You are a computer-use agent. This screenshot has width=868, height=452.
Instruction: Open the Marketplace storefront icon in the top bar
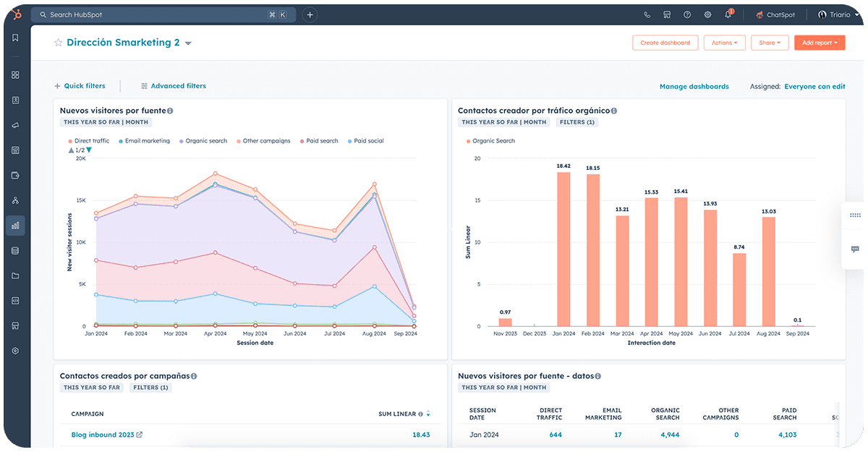[667, 14]
